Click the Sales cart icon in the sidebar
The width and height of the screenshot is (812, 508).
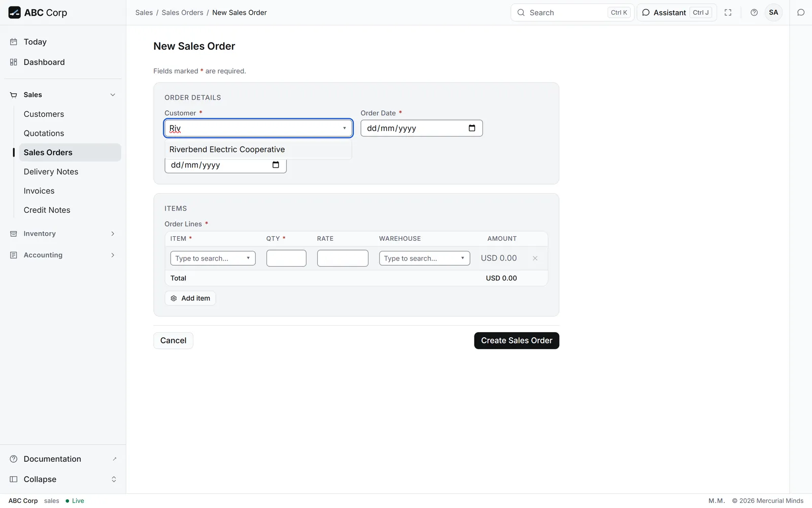click(x=14, y=95)
